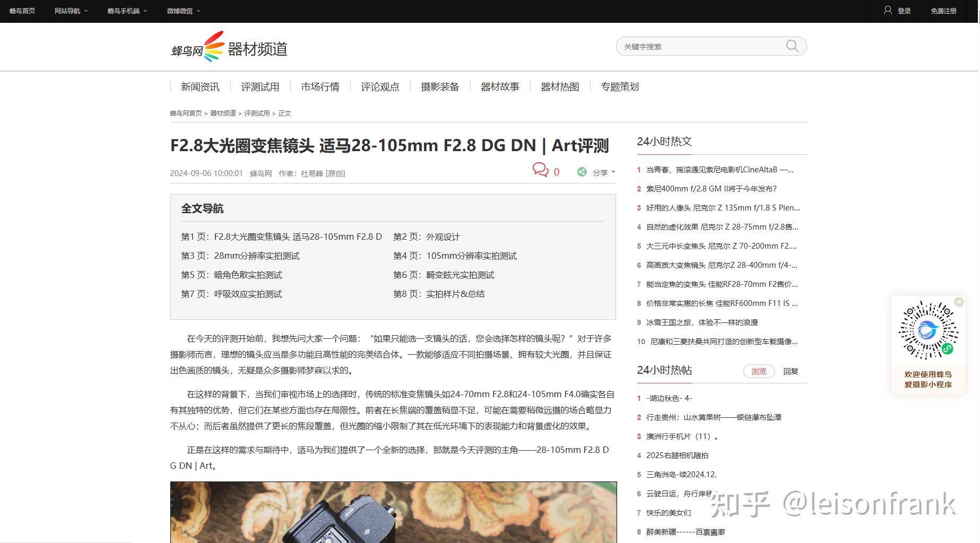Image resolution: width=980 pixels, height=543 pixels.
Task: Open 索尼400mm f/2.8 GM II hot article
Action: coord(712,189)
